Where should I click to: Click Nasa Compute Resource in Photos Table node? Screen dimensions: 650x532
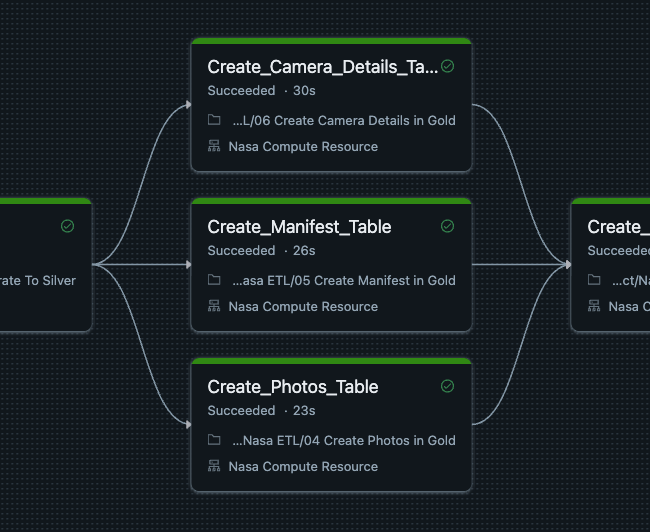[x=303, y=466]
